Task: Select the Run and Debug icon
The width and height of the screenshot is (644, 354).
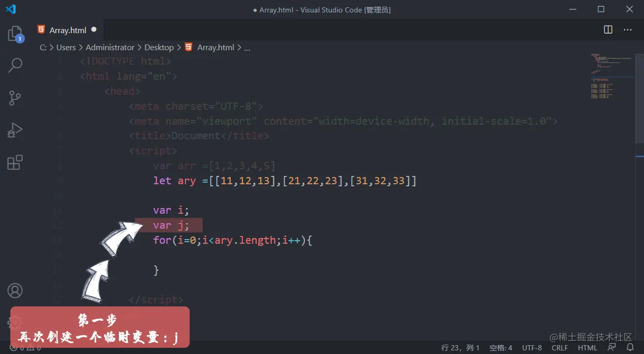Action: point(15,130)
